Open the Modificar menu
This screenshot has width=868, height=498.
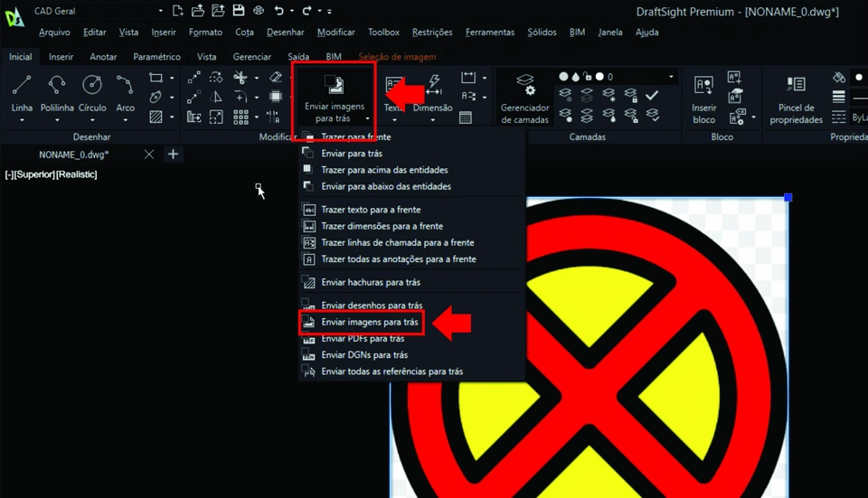click(x=336, y=33)
